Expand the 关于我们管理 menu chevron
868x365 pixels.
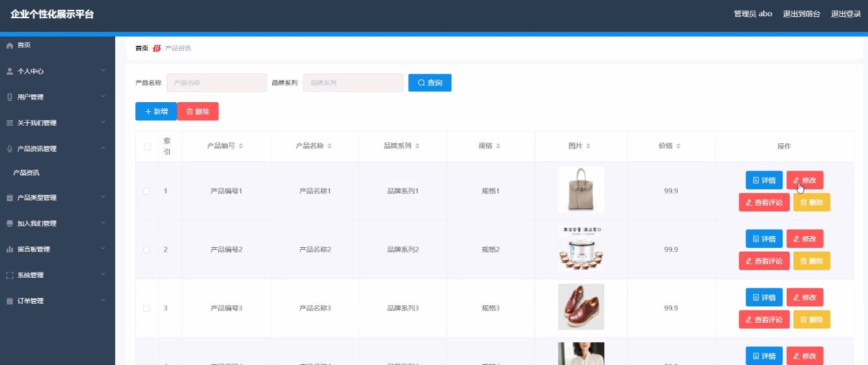[x=103, y=122]
